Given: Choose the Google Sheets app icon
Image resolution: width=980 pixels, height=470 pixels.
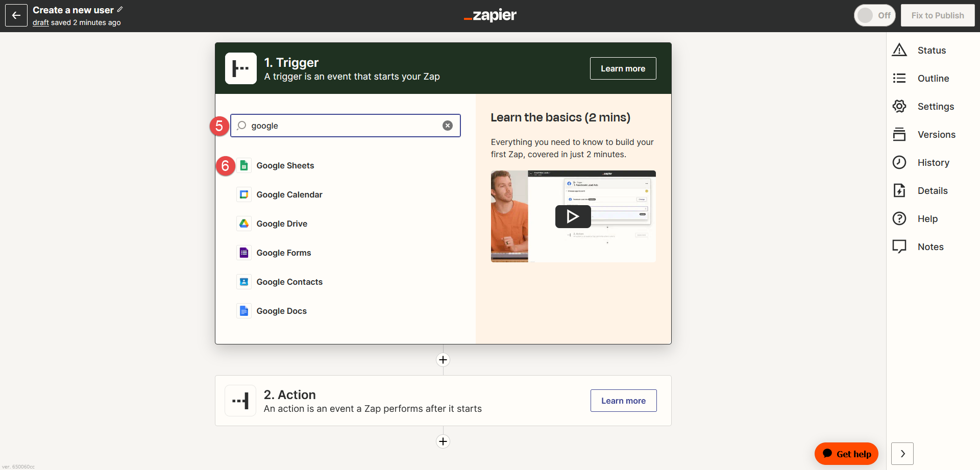Looking at the screenshot, I should pos(244,165).
